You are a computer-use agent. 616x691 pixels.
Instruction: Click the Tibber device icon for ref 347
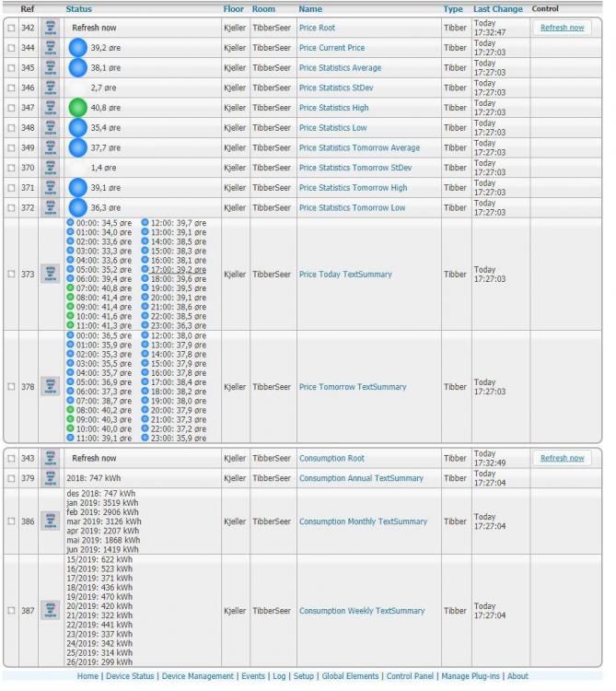[51, 108]
